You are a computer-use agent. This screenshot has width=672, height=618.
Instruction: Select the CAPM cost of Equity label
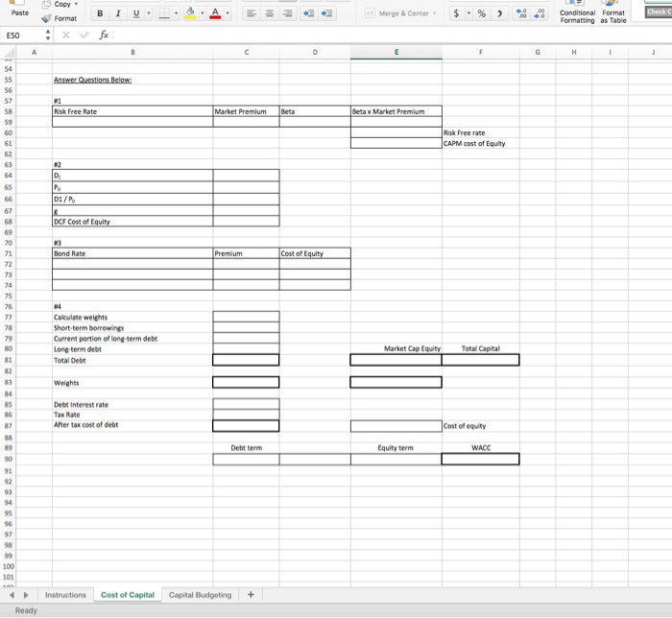coord(474,144)
